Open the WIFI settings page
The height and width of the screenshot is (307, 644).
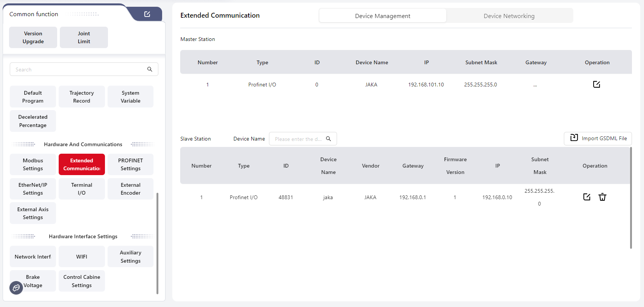click(82, 257)
